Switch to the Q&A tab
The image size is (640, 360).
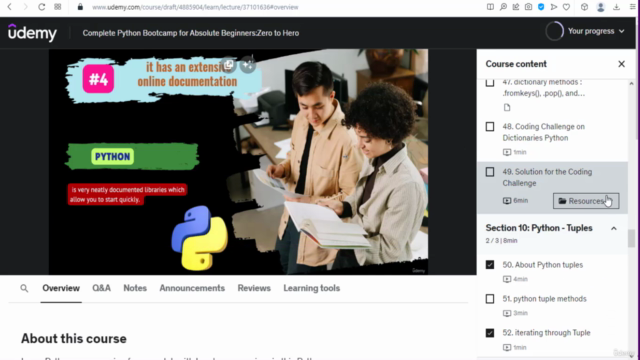(x=101, y=288)
